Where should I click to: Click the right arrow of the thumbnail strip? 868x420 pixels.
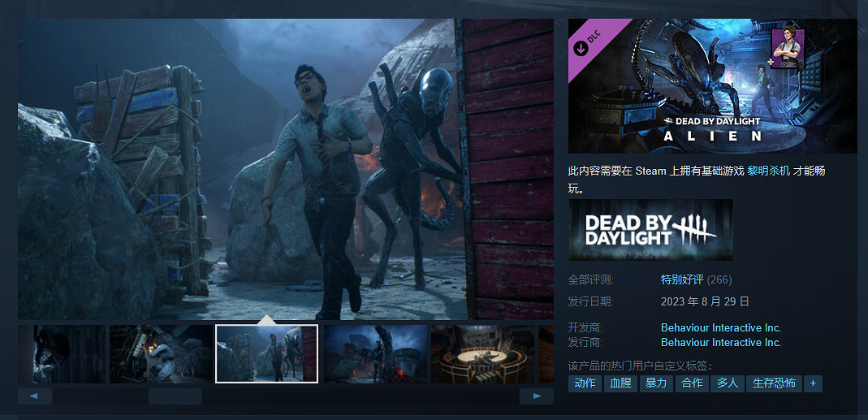[536, 396]
